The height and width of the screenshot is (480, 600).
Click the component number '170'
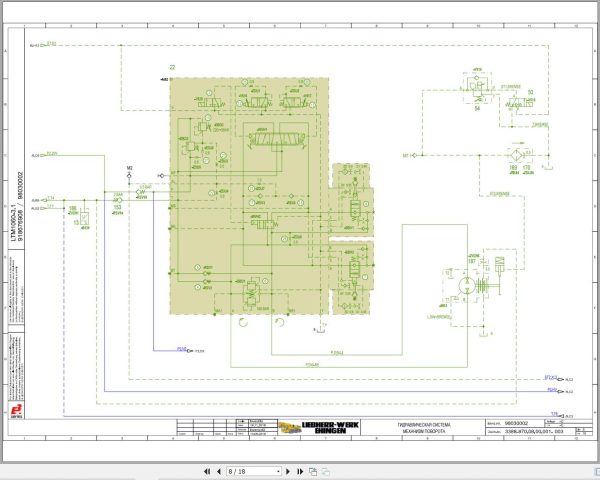[x=527, y=168]
